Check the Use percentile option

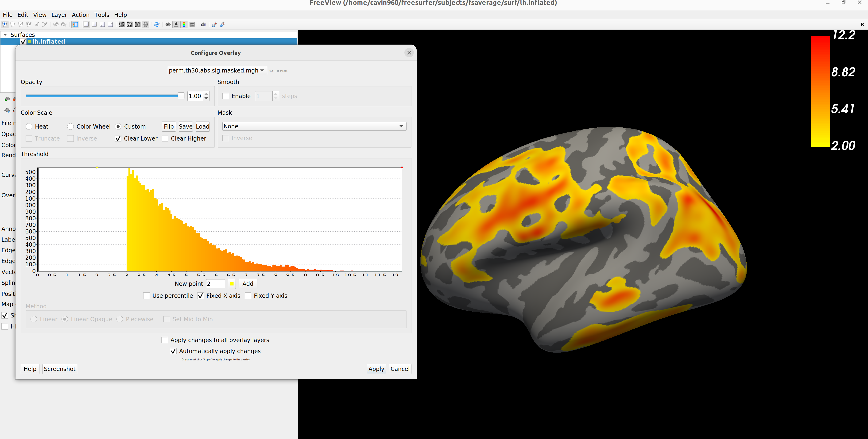[147, 296]
